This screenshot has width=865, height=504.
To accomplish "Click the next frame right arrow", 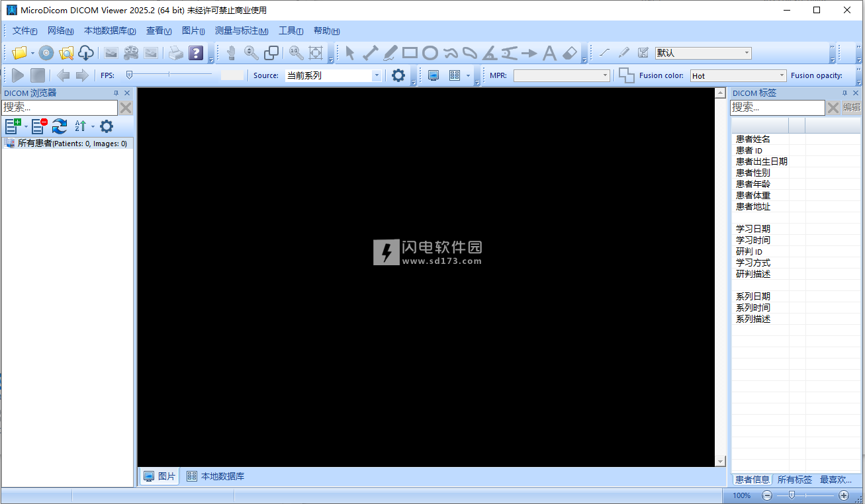I will [x=82, y=75].
